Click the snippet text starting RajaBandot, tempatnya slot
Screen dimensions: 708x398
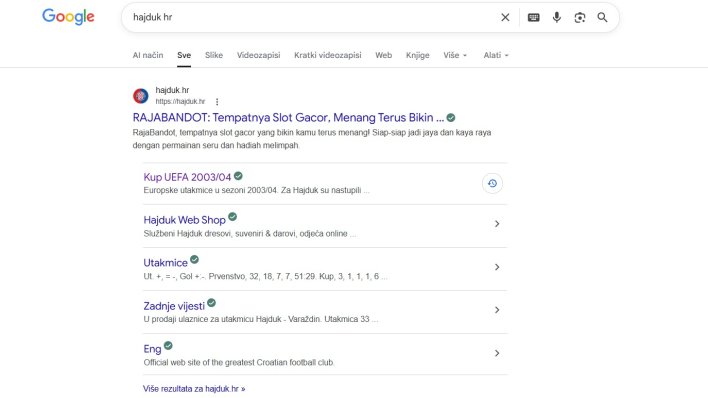click(312, 139)
